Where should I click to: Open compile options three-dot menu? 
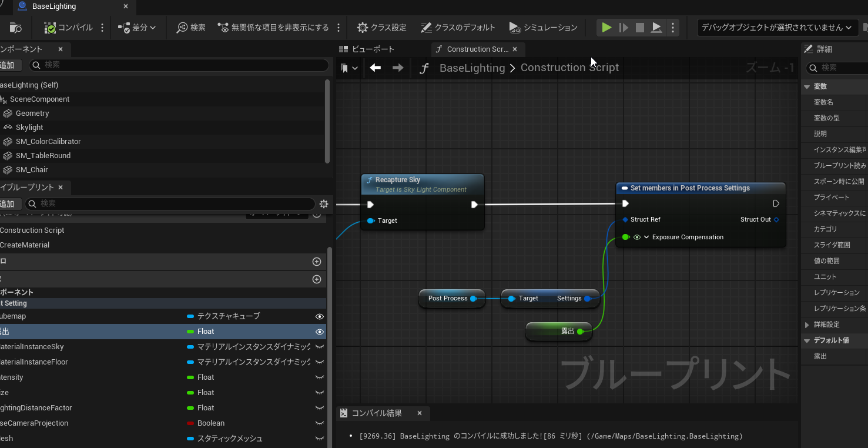coord(102,28)
